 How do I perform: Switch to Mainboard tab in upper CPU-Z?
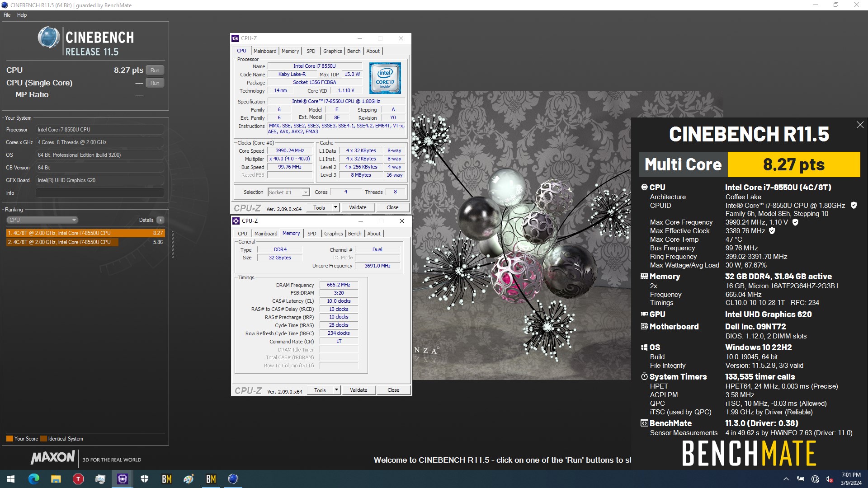pos(265,51)
